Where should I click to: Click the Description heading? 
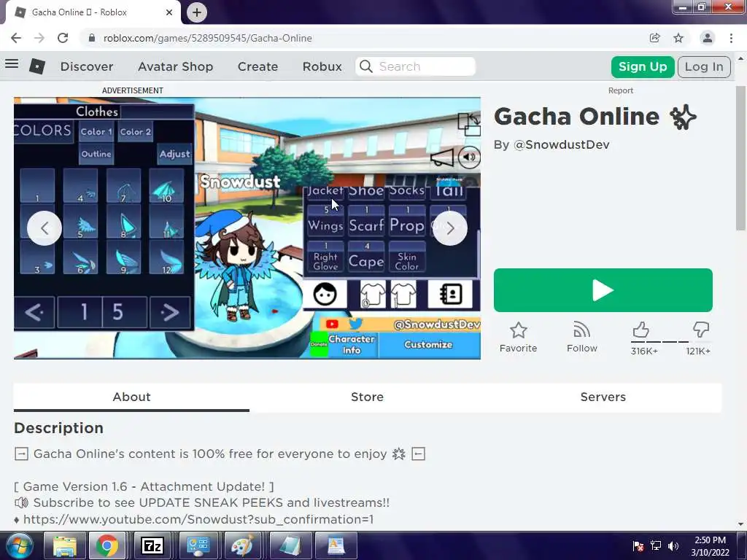[x=58, y=427]
